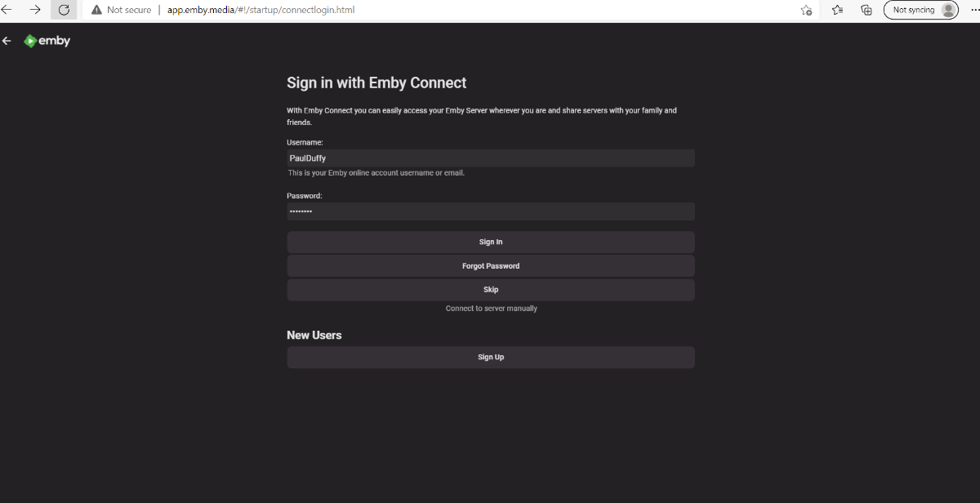Click the Forgot Password button
The height and width of the screenshot is (503, 980).
click(x=490, y=266)
